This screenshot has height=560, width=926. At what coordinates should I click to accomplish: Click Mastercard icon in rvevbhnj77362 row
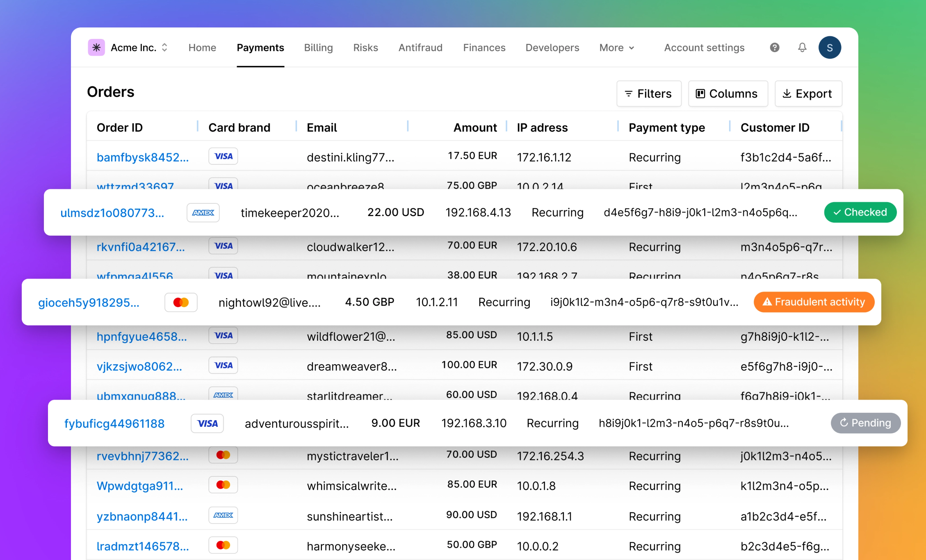click(x=223, y=455)
